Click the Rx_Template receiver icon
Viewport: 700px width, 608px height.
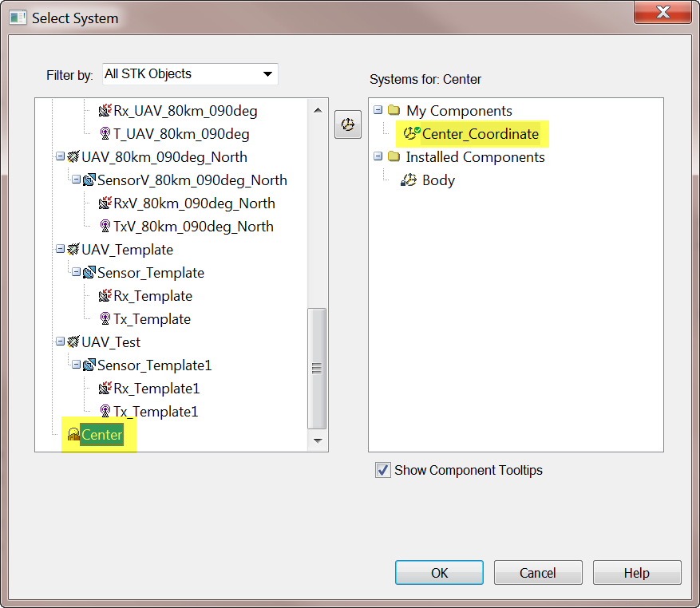(x=105, y=296)
